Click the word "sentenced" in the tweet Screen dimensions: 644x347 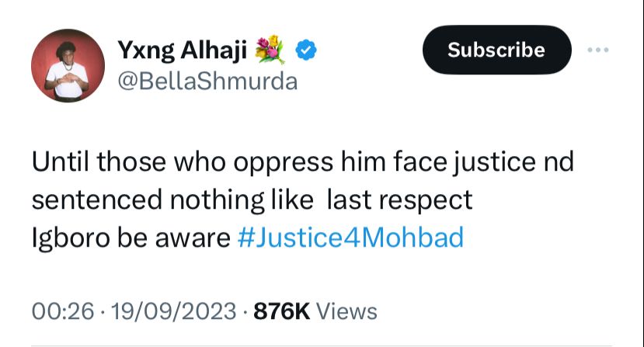click(97, 200)
